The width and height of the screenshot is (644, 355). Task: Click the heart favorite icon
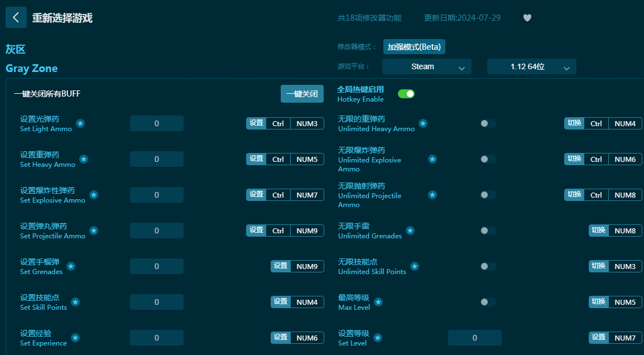[527, 18]
